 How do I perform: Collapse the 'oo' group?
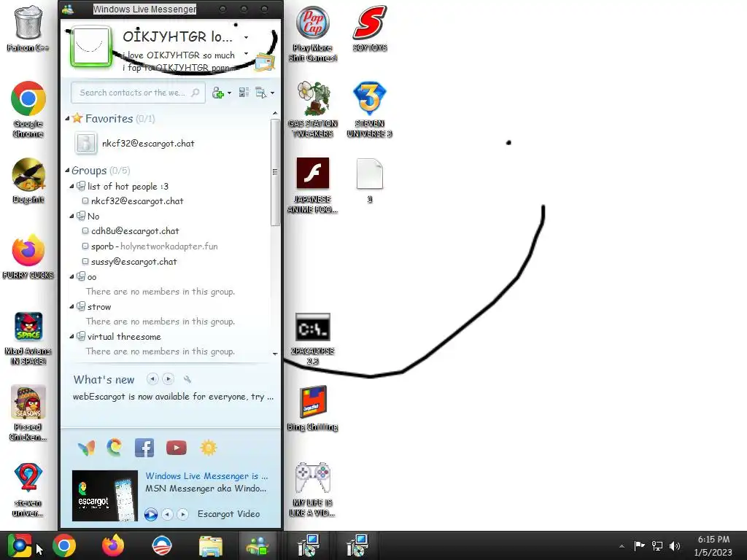coord(72,276)
